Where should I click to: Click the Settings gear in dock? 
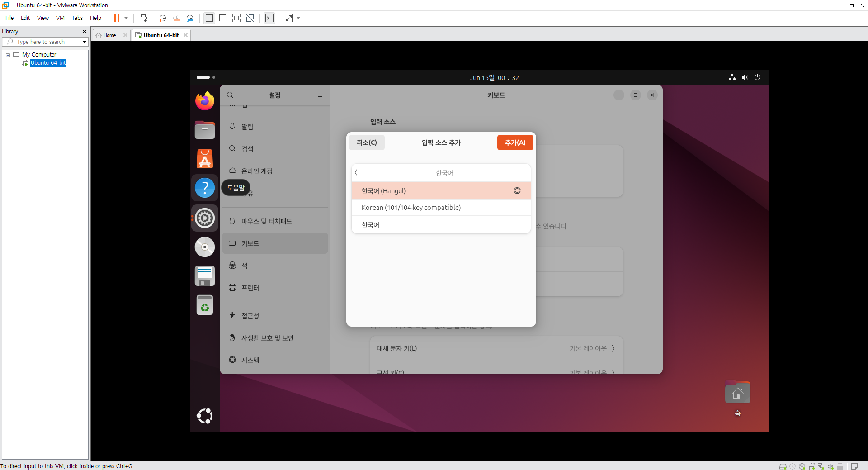pos(205,218)
